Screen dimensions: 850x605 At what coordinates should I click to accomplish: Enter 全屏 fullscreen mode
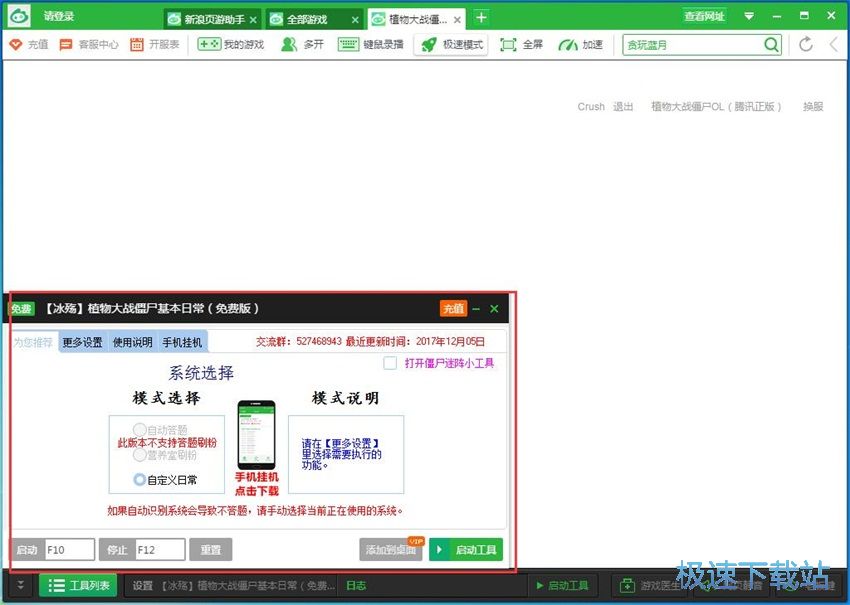(521, 44)
